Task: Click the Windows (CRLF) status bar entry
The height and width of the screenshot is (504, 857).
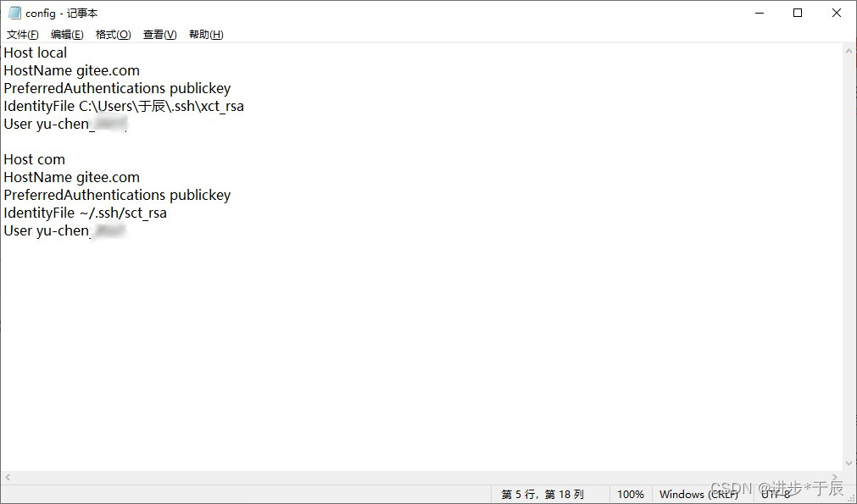Action: coord(698,494)
